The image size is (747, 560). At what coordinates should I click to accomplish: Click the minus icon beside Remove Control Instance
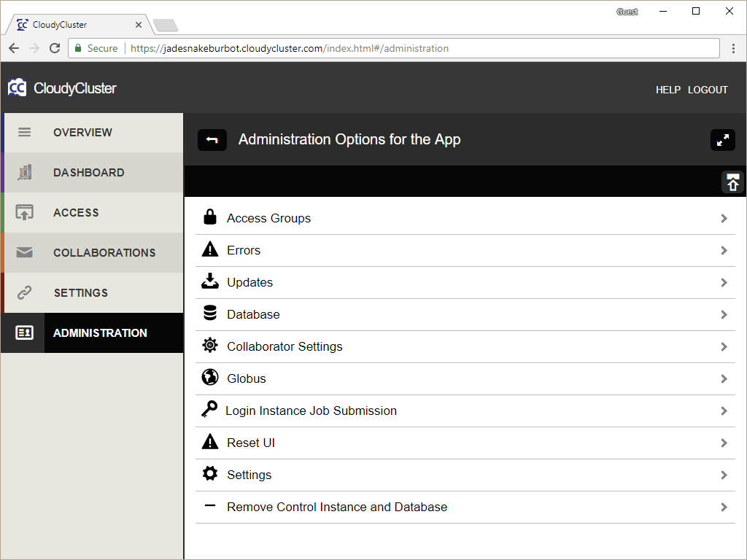(x=209, y=506)
